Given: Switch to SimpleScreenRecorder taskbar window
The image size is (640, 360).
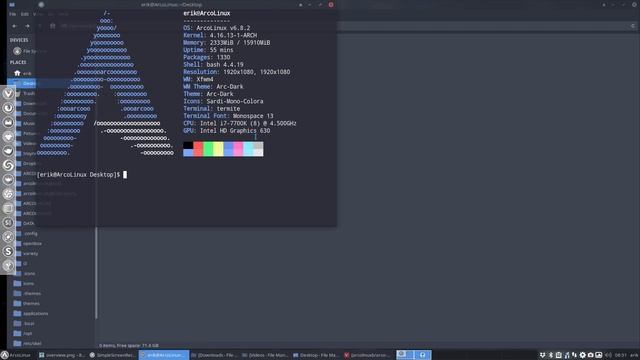Looking at the screenshot, I should [112, 355].
